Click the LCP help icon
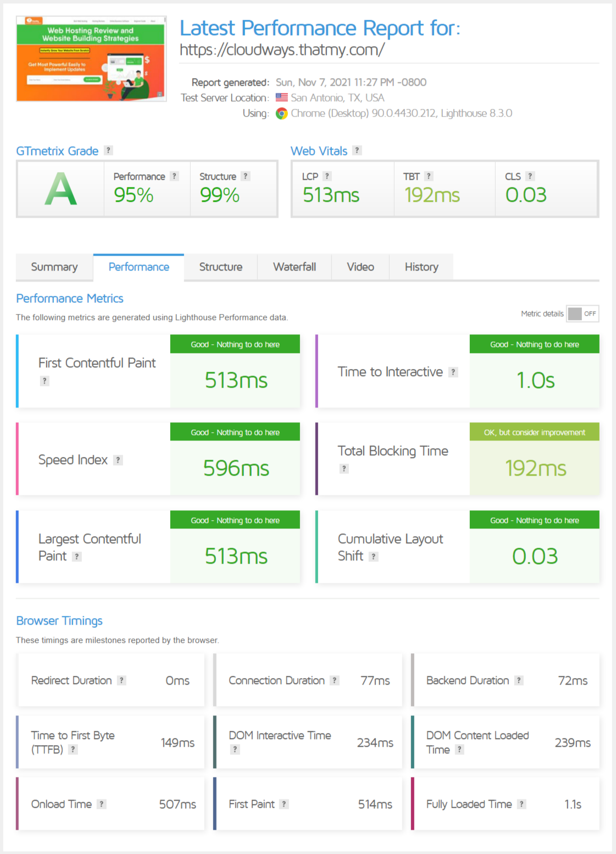Viewport: 616px width, 854px height. (327, 176)
